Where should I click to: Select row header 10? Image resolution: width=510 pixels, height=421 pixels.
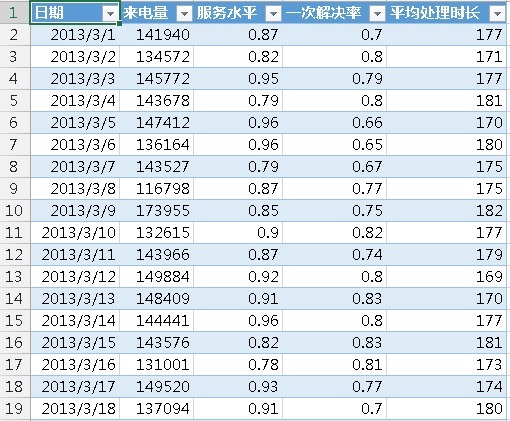pyautogui.click(x=15, y=211)
